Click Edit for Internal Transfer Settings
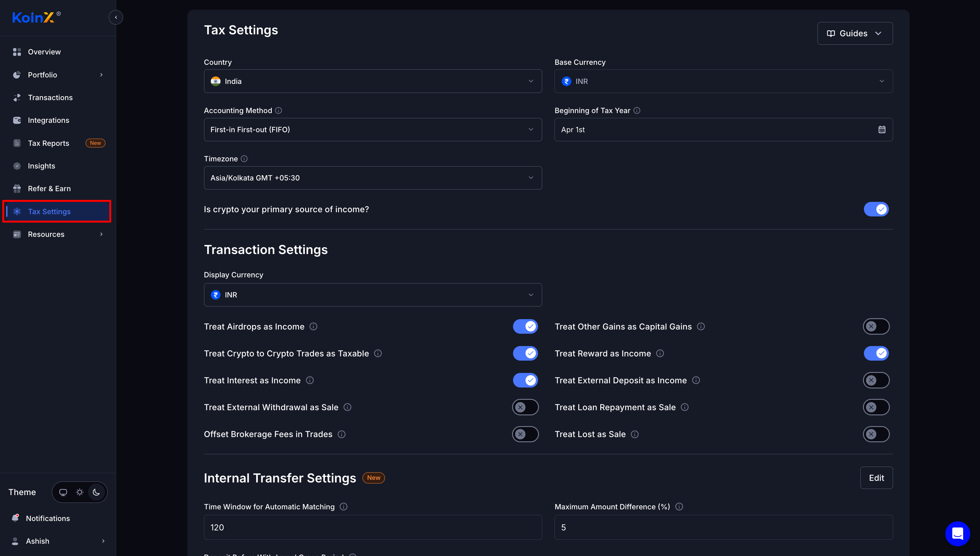980x556 pixels. pyautogui.click(x=876, y=478)
